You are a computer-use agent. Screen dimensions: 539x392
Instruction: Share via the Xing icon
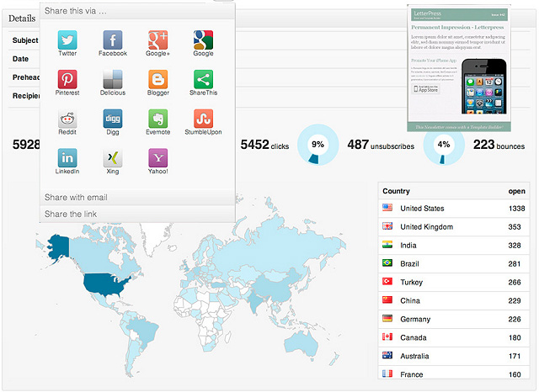pos(113,158)
